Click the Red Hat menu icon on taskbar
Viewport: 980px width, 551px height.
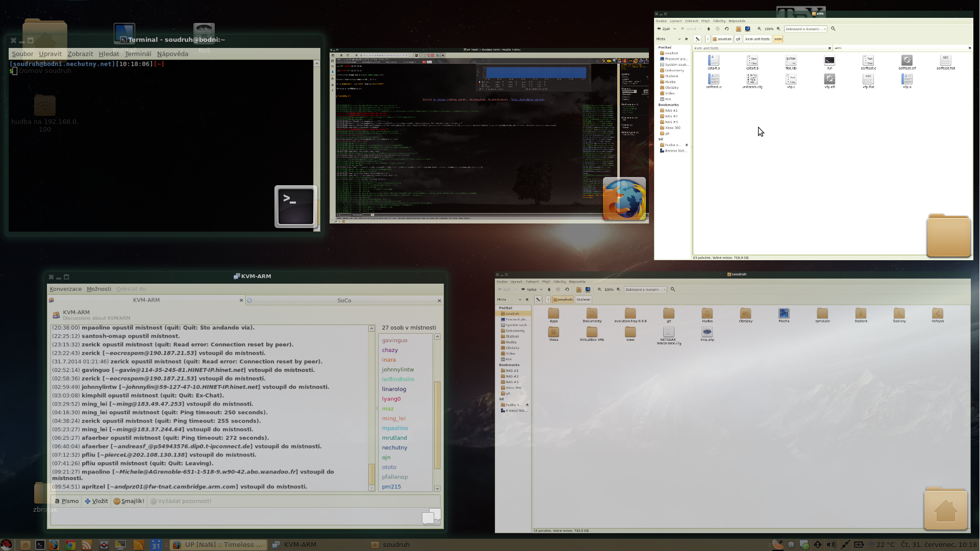tap(6, 544)
